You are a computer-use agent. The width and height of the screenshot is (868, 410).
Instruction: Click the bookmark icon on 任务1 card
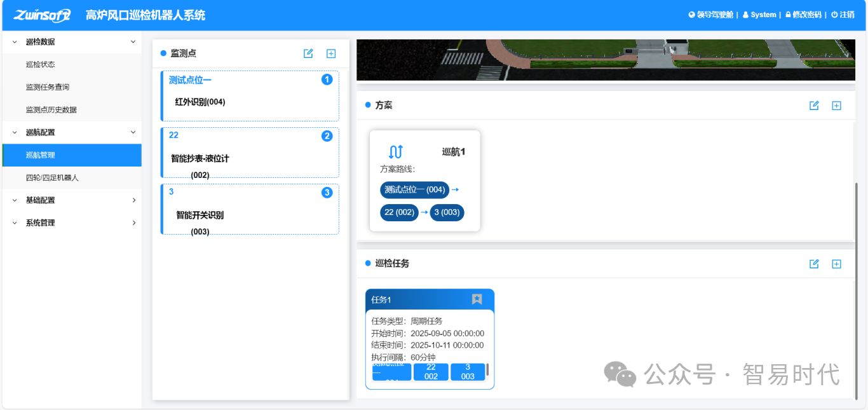477,299
